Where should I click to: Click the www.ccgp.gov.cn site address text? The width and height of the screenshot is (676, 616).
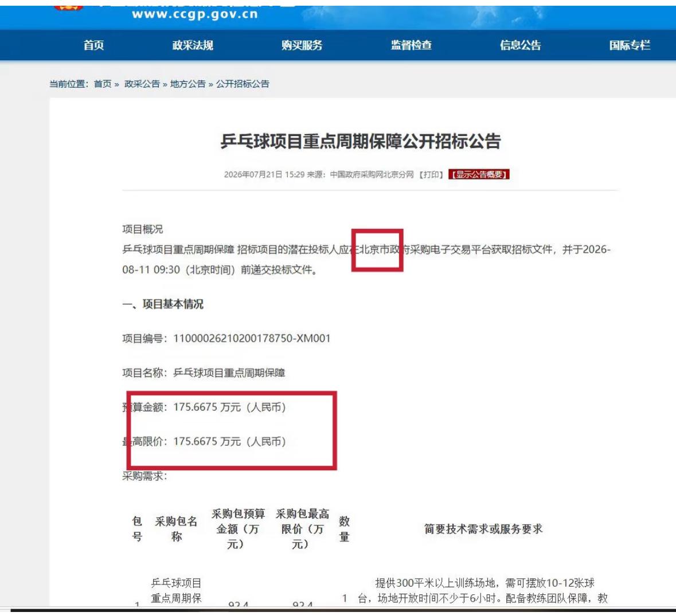point(195,14)
